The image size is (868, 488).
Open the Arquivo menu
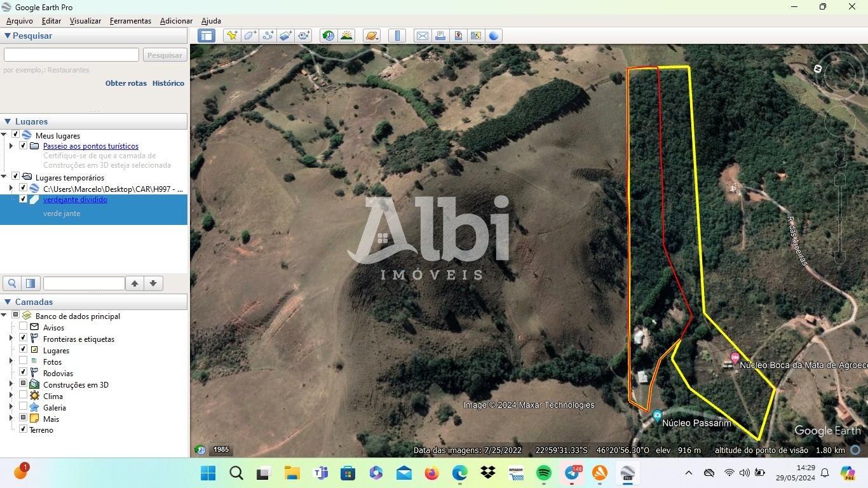click(20, 21)
